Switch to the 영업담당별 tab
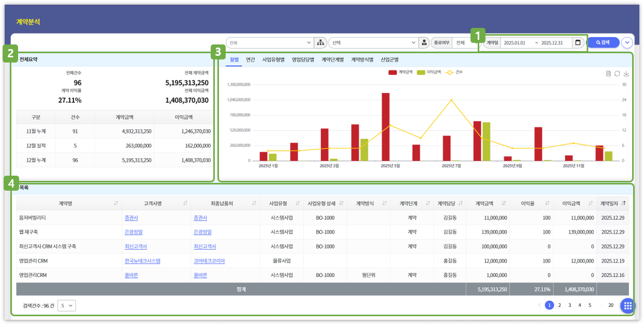The image size is (644, 325). click(303, 59)
